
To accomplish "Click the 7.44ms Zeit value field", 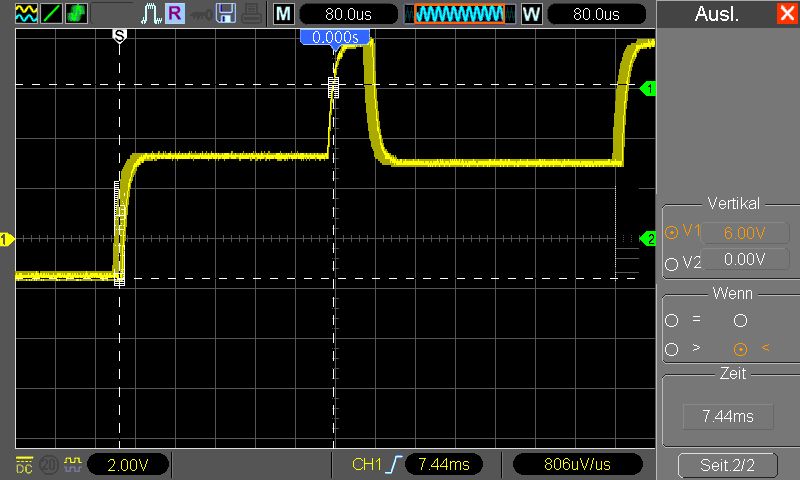I will [728, 416].
